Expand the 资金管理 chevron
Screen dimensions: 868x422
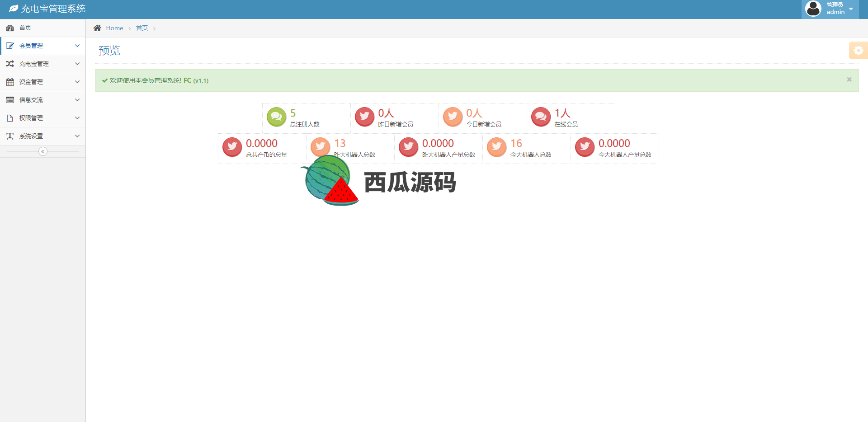tap(77, 82)
